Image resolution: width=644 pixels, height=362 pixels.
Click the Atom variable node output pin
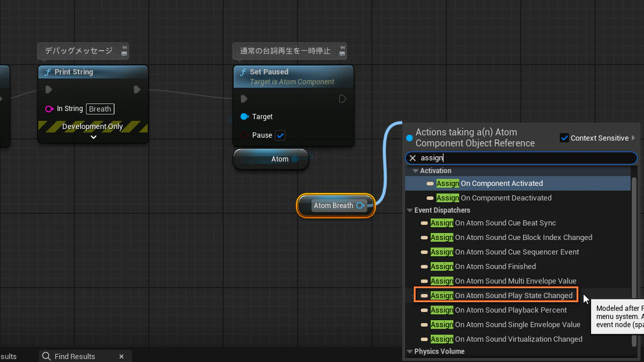295,159
